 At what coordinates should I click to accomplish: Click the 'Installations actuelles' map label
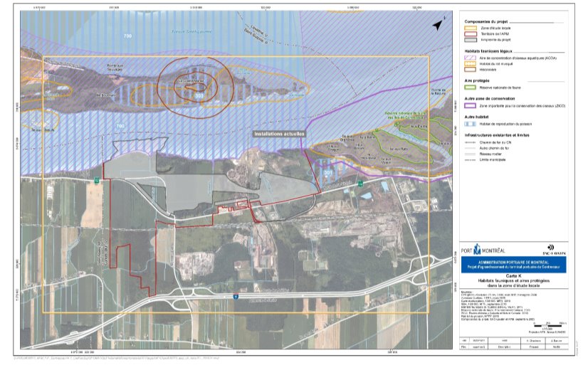[278, 134]
